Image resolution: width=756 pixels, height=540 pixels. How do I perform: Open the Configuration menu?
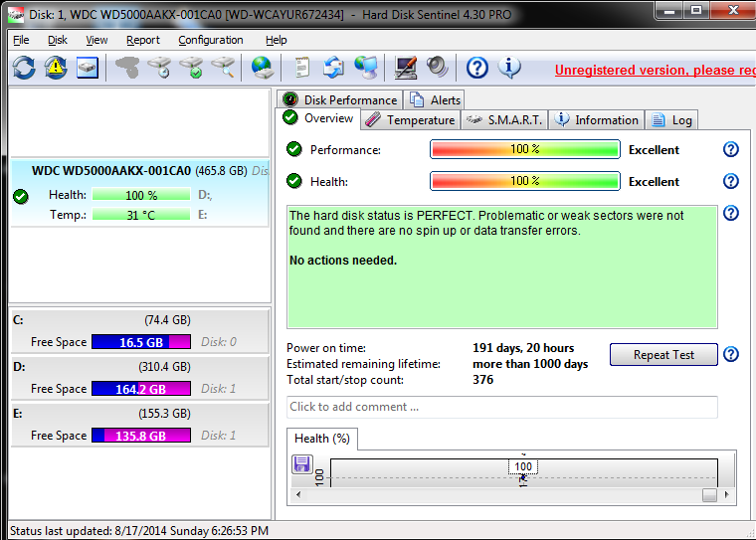[x=211, y=40]
